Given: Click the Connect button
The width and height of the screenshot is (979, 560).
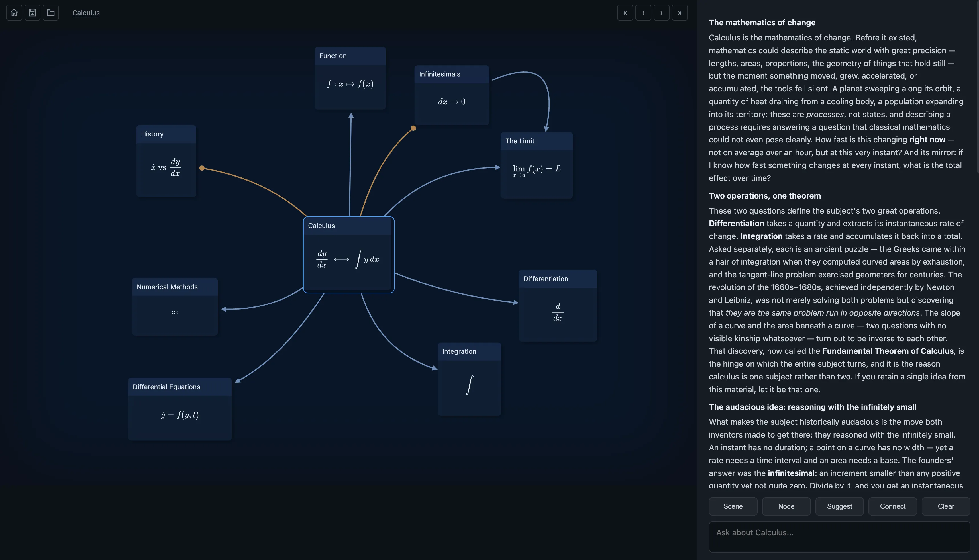Looking at the screenshot, I should pos(892,506).
